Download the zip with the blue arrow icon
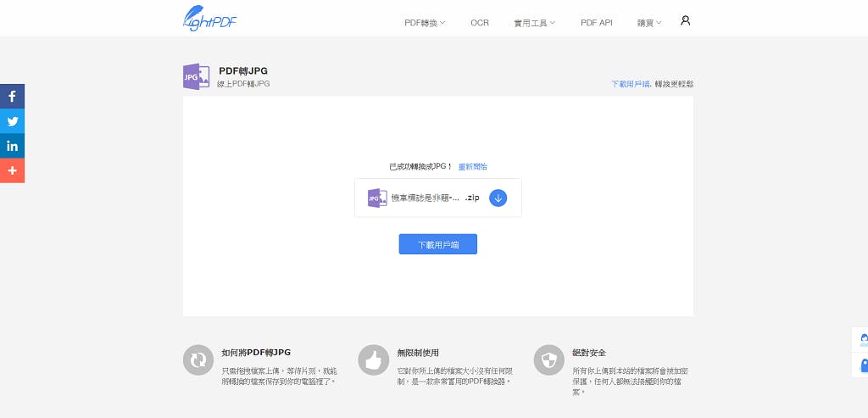 498,198
